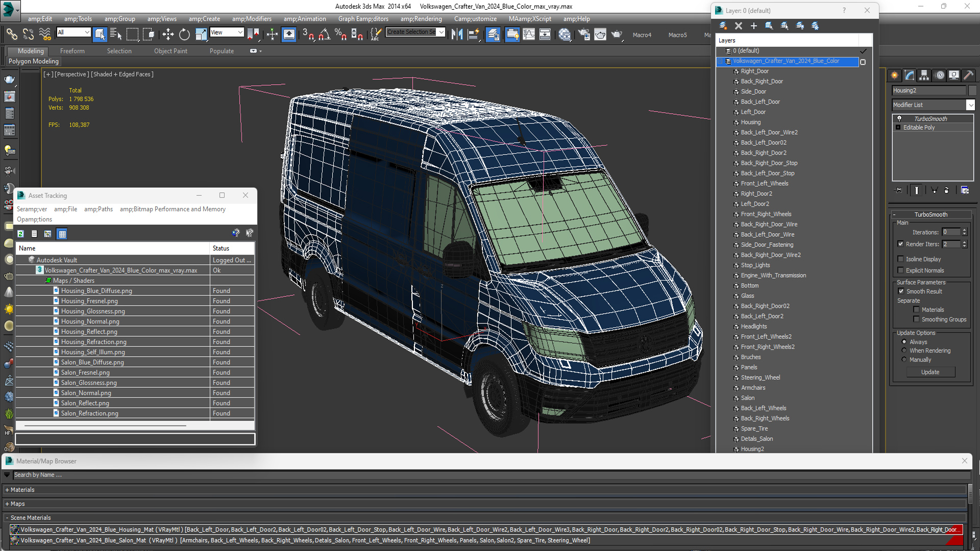Open the Create command panel tab
This screenshot has width=980, height=551.
coord(895,75)
